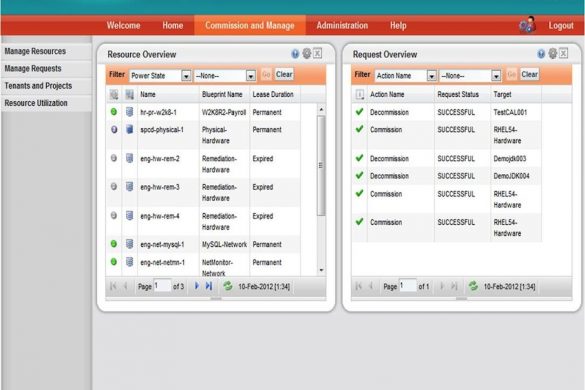Click server icon for hr-pr-w2k8-1
The image size is (585, 390).
pyautogui.click(x=129, y=112)
